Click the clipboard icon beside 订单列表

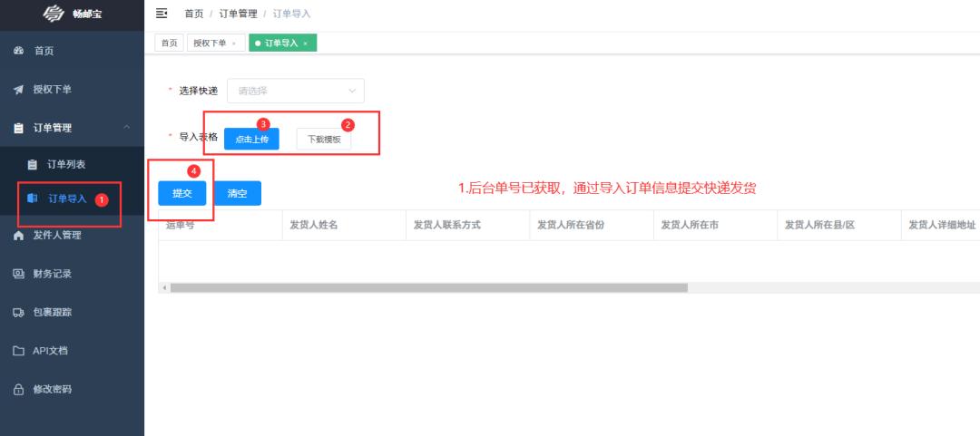(33, 165)
